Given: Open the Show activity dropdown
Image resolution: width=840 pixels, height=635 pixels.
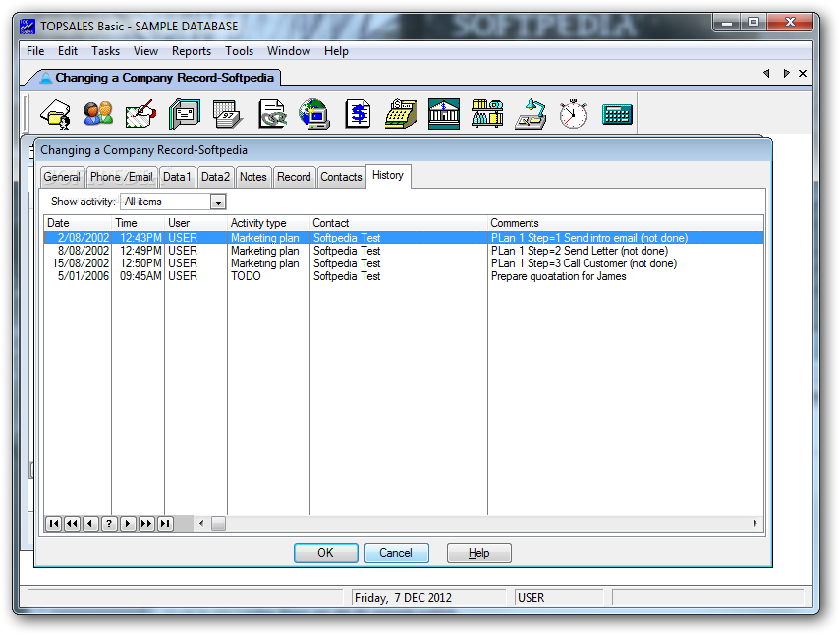Looking at the screenshot, I should point(218,202).
